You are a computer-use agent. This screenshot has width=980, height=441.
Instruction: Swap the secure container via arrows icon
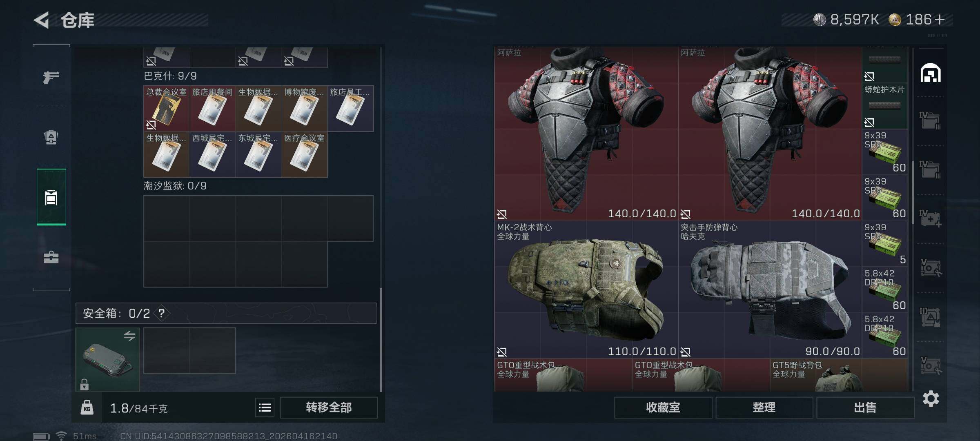coord(129,336)
